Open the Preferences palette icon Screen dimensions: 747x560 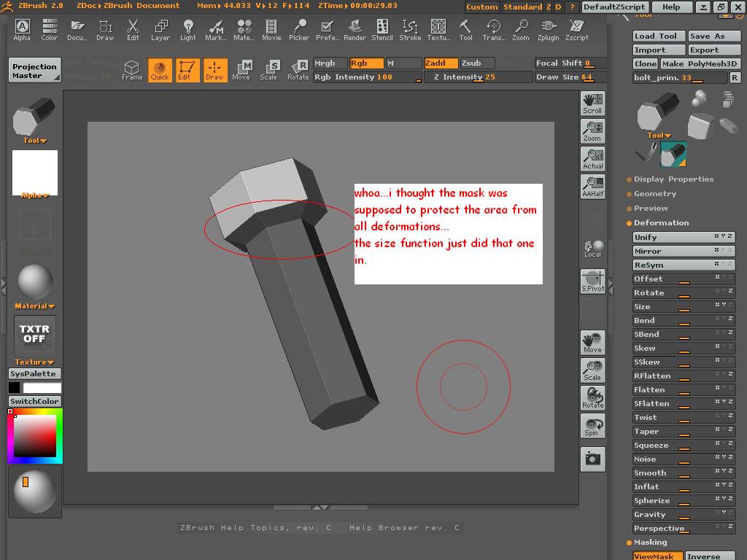(328, 30)
